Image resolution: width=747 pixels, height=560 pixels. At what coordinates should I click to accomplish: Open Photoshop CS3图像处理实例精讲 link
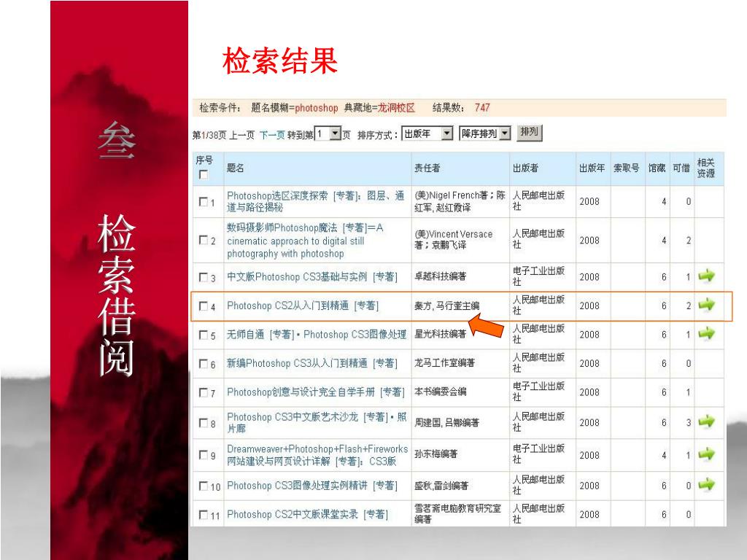(312, 486)
